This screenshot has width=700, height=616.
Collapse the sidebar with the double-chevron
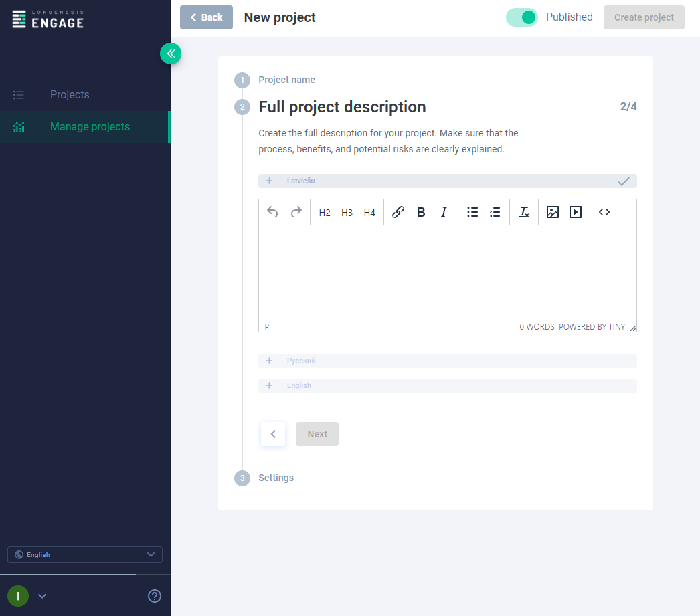[x=171, y=54]
